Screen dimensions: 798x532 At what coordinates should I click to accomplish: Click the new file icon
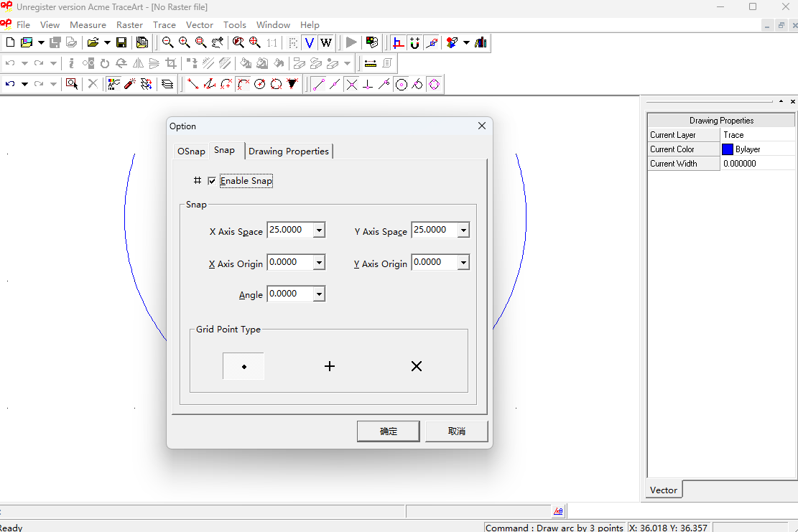10,42
